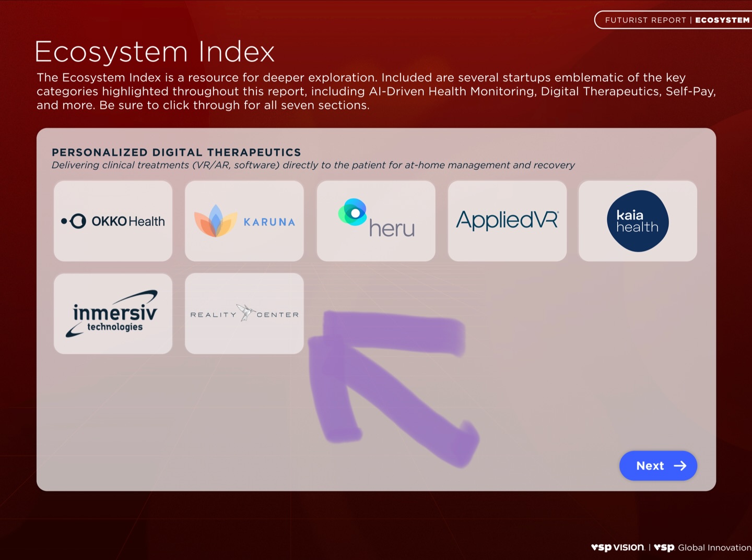This screenshot has height=560, width=752.
Task: Go to the next ecosystem section
Action: click(658, 466)
